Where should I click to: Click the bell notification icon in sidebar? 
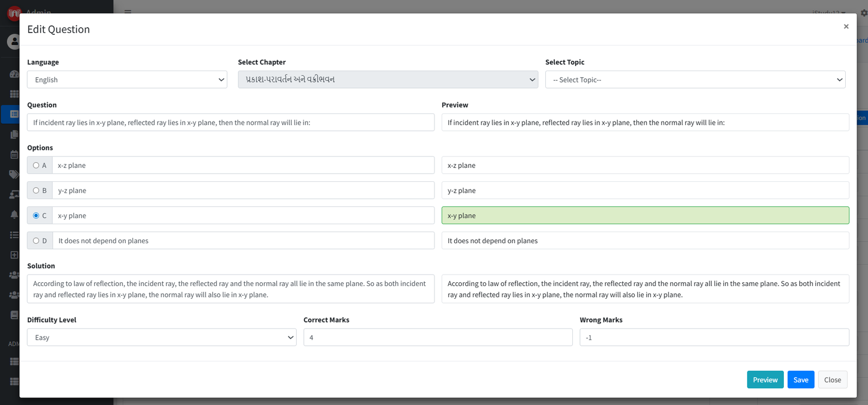coord(14,214)
